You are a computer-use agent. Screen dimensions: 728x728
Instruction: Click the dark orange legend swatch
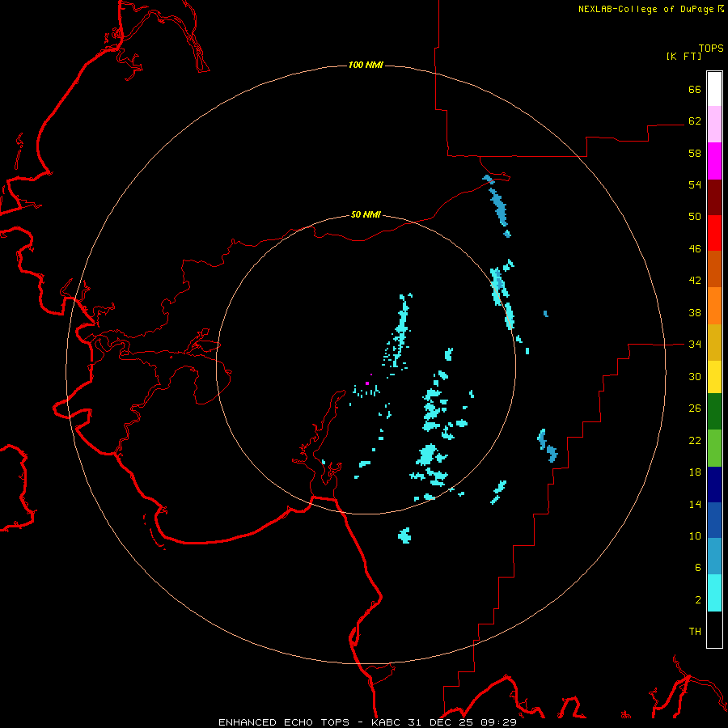(714, 269)
